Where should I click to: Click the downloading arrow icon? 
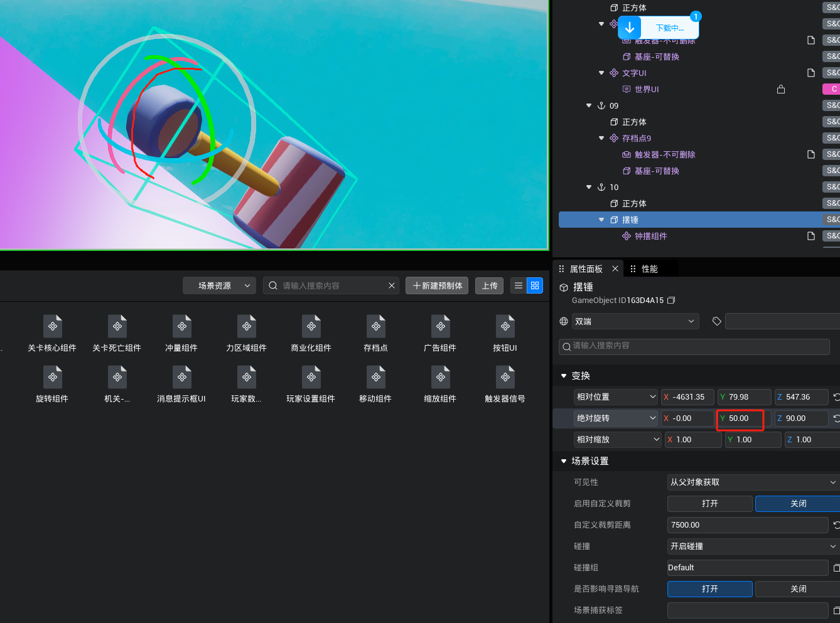[630, 28]
